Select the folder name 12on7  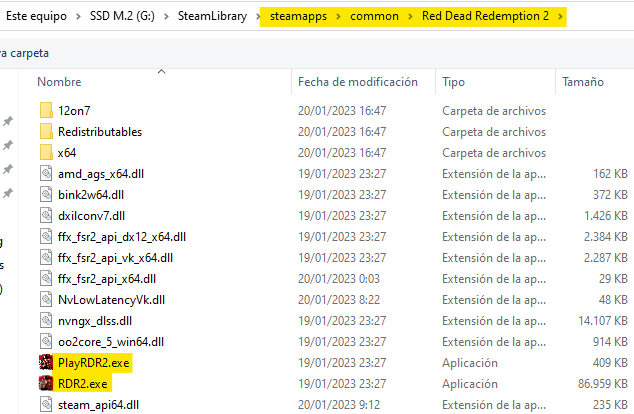tap(74, 110)
